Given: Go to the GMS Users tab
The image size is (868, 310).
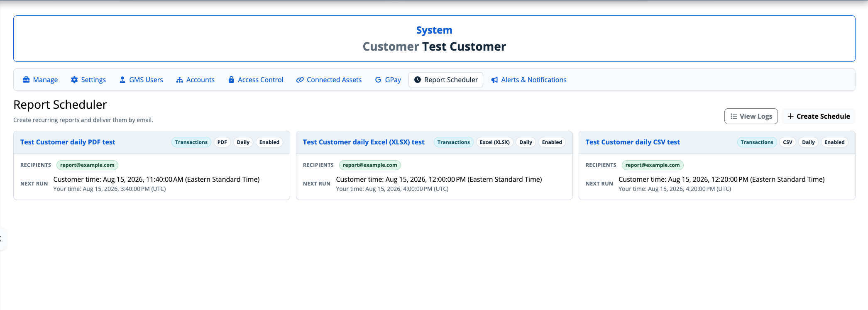Looking at the screenshot, I should click(141, 80).
